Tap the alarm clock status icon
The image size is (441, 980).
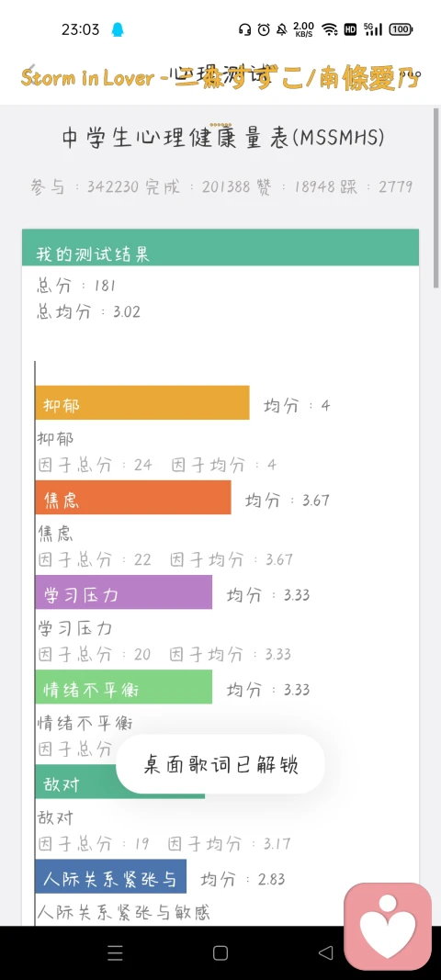point(264,29)
